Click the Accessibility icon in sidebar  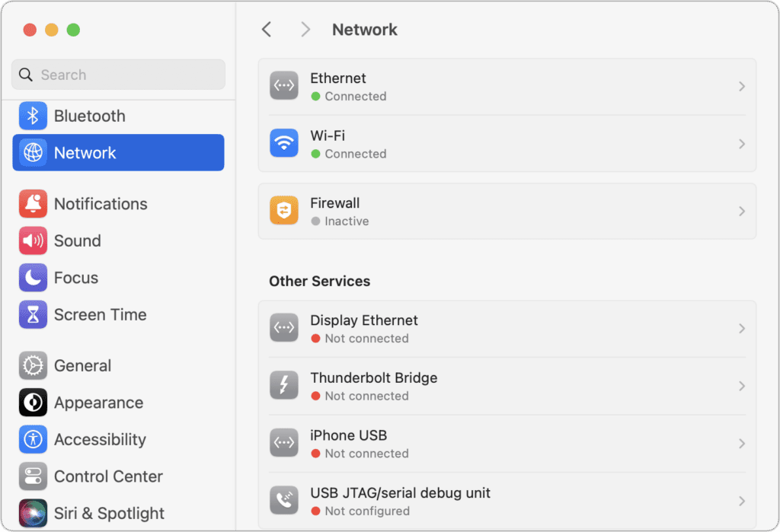[x=33, y=439]
